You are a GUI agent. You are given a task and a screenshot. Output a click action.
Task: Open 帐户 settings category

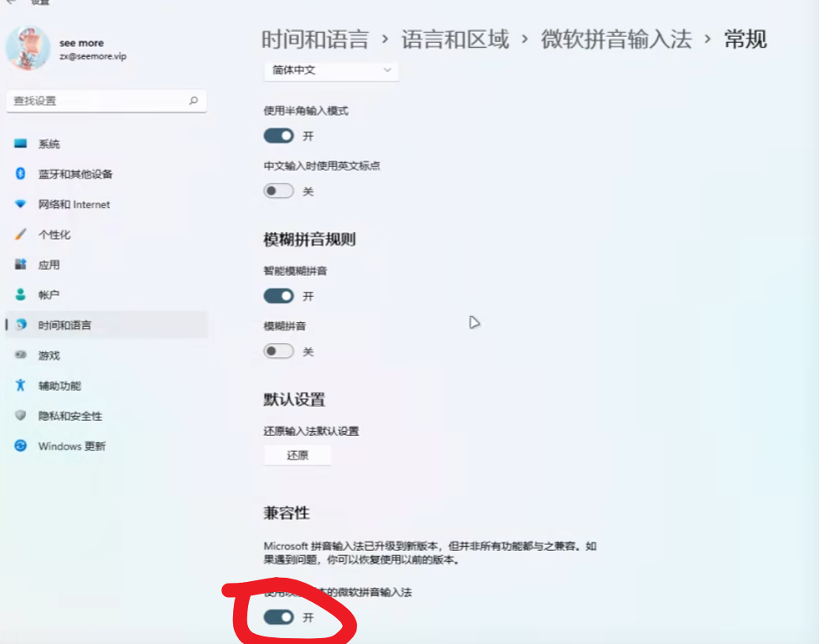(x=106, y=294)
